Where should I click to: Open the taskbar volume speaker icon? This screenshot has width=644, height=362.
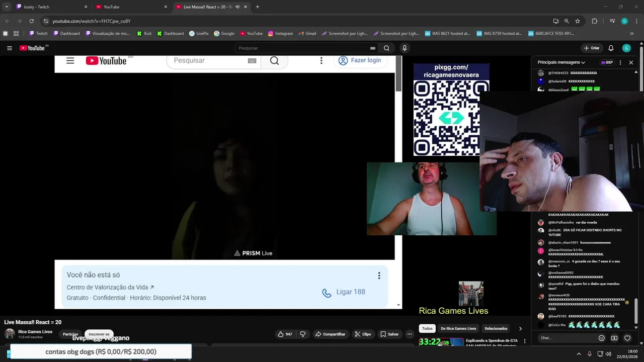click(x=608, y=354)
